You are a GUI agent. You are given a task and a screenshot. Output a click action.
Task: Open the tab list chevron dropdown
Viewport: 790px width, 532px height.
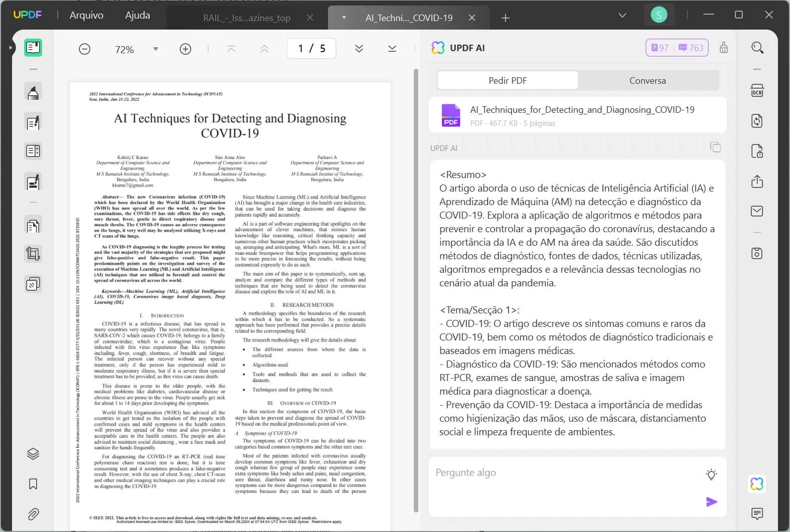[622, 15]
